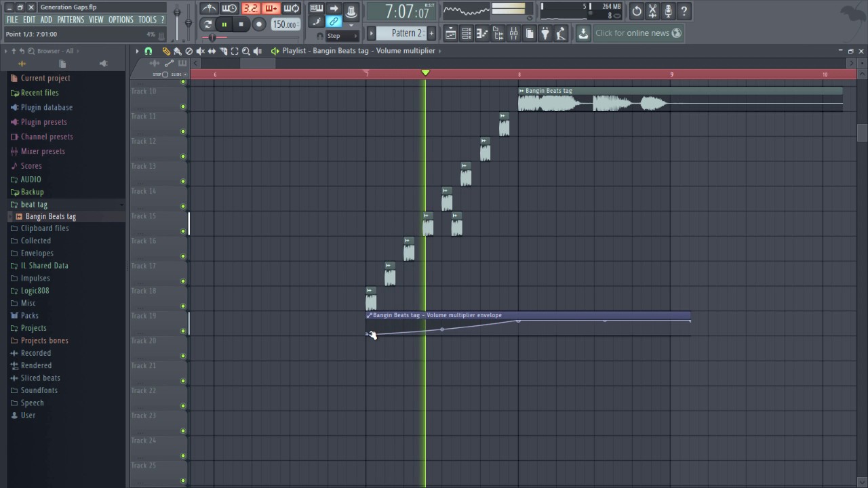Toggle pattern/song mode switch

pyautogui.click(x=208, y=24)
